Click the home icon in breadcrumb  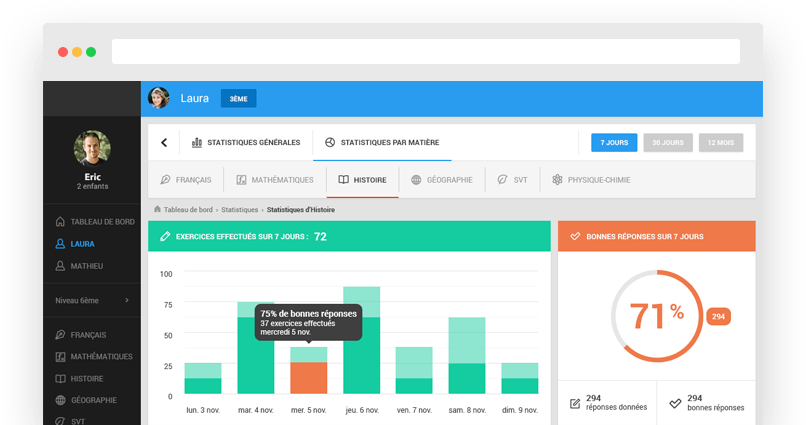tap(158, 210)
